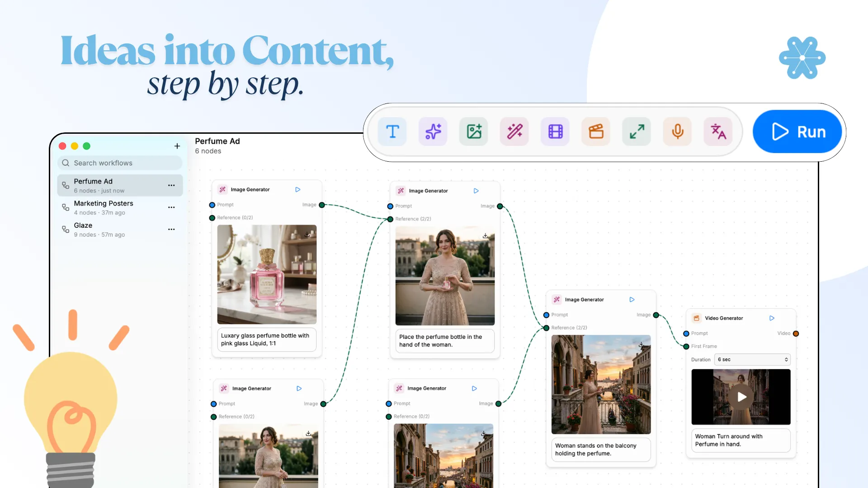Image resolution: width=868 pixels, height=488 pixels.
Task: Select the magic wand Image Generator tool
Action: coord(514,132)
